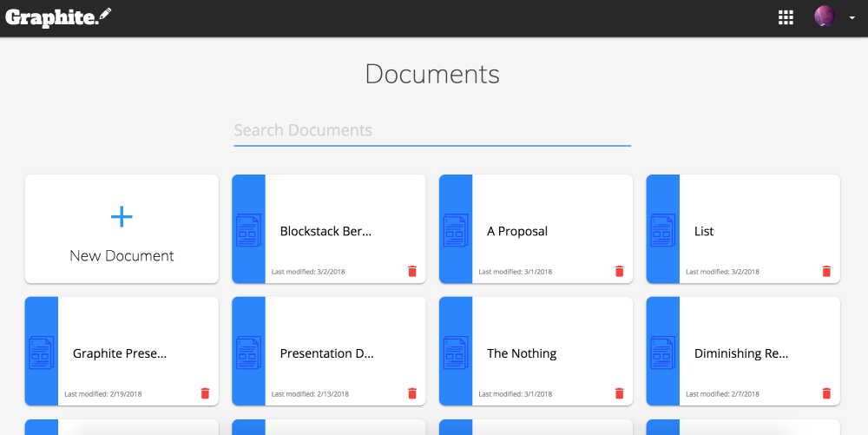The image size is (868, 435).
Task: Open the Blockstack Ber... document
Action: pos(325,232)
